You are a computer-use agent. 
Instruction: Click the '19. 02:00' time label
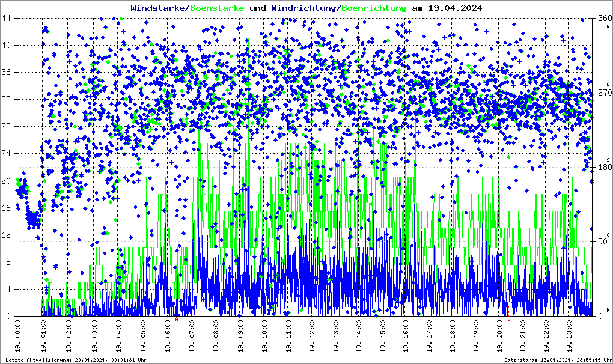69,336
